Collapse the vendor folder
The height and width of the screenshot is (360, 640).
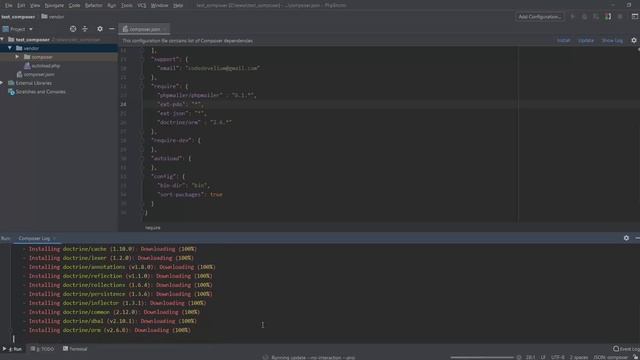click(10, 48)
